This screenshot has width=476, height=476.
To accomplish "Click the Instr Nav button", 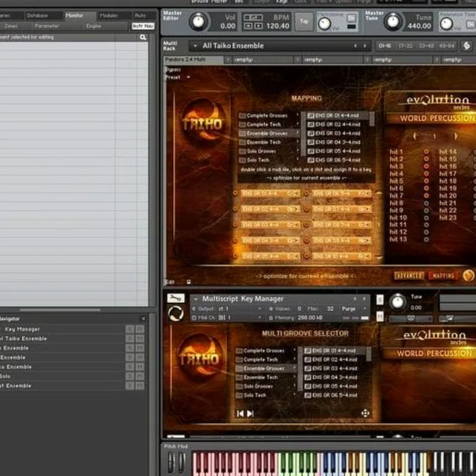I will [143, 26].
